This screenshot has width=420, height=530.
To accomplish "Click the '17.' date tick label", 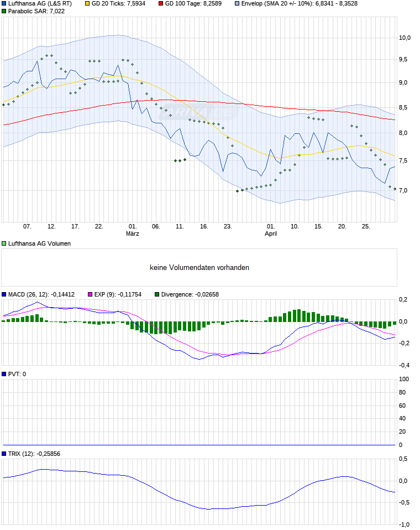I will [75, 226].
